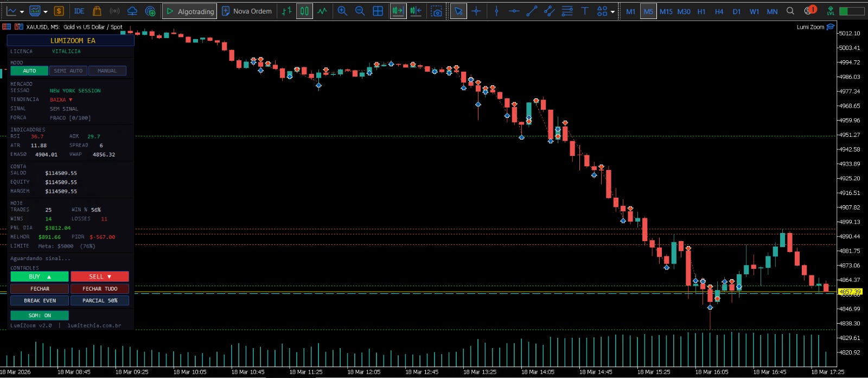
Task: Click the current price label on axis
Action: click(850, 292)
